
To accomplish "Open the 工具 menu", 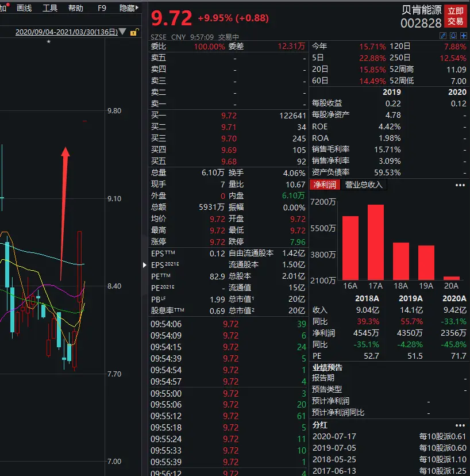I will [x=50, y=7].
